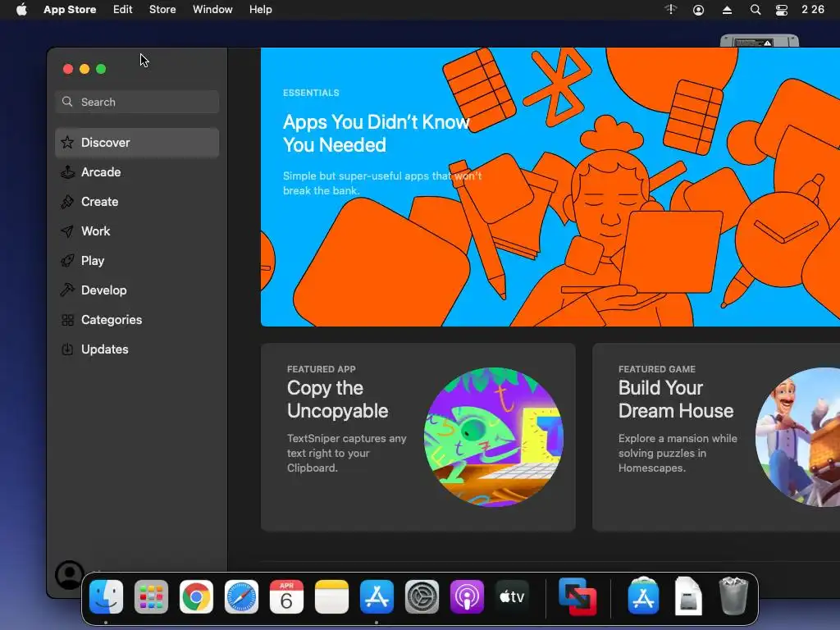Viewport: 840px width, 630px height.
Task: Go to Develop section
Action: point(137,290)
